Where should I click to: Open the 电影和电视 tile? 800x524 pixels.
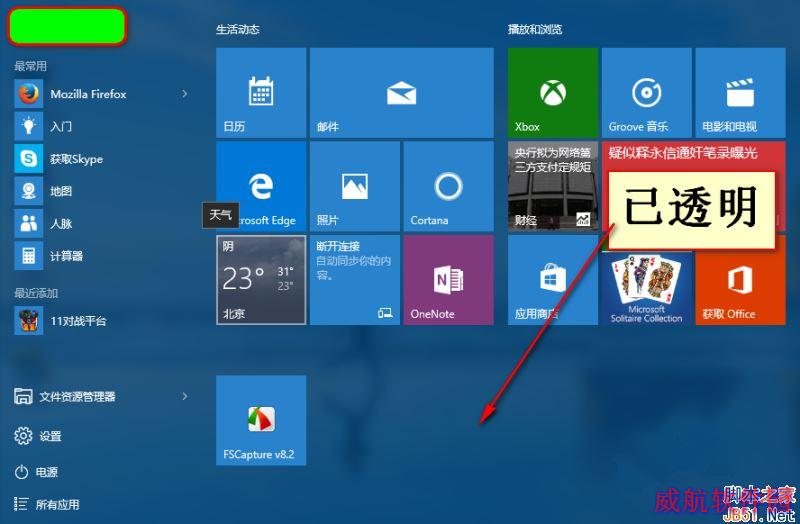[x=740, y=92]
